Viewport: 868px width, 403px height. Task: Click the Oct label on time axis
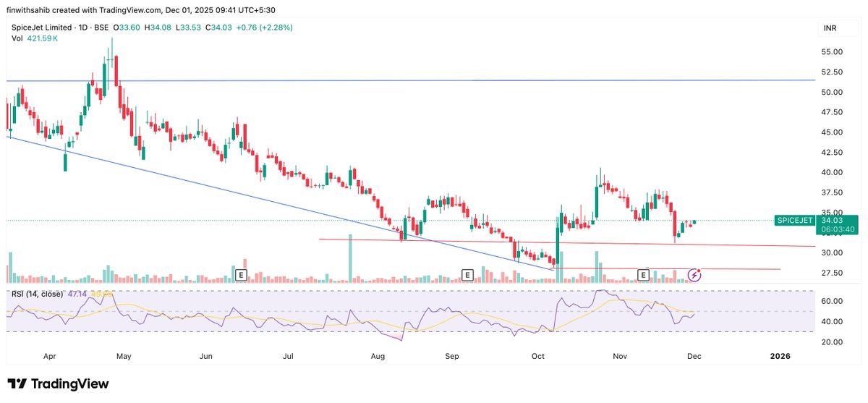pos(537,357)
